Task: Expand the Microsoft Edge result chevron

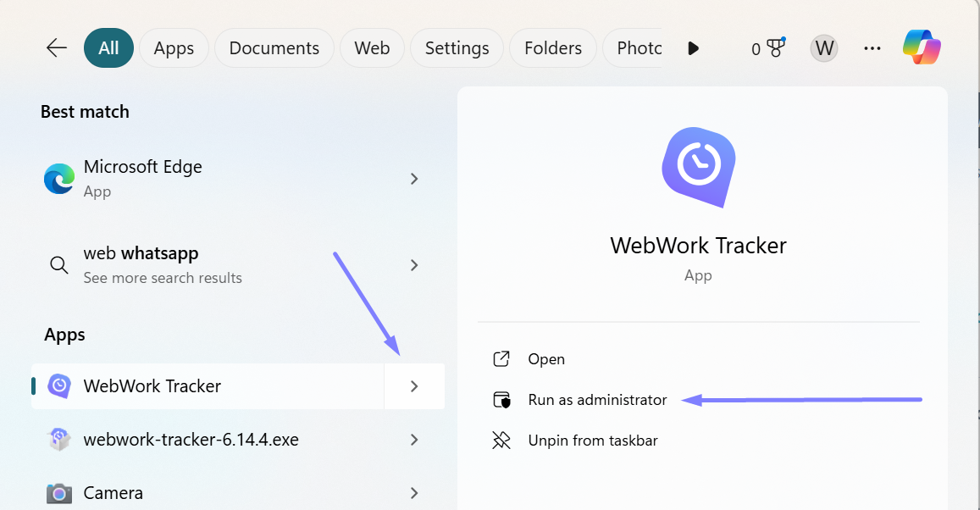Action: [414, 179]
